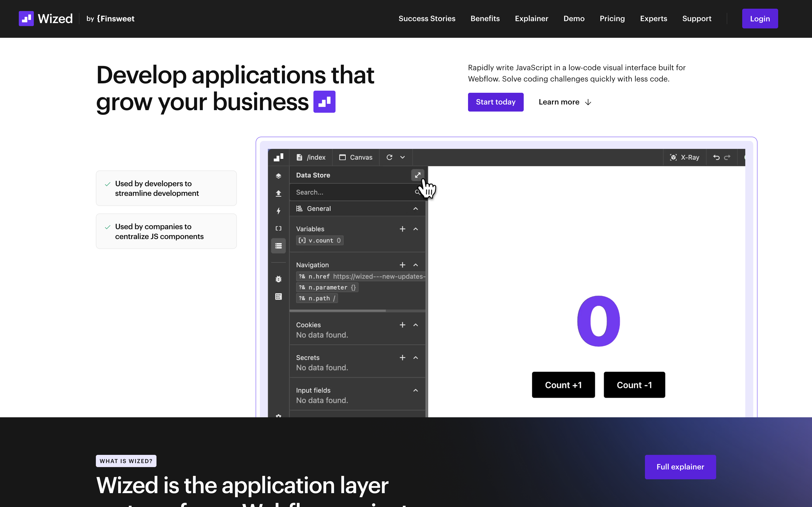This screenshot has width=812, height=507.
Task: Click the Data Store search field
Action: (357, 192)
